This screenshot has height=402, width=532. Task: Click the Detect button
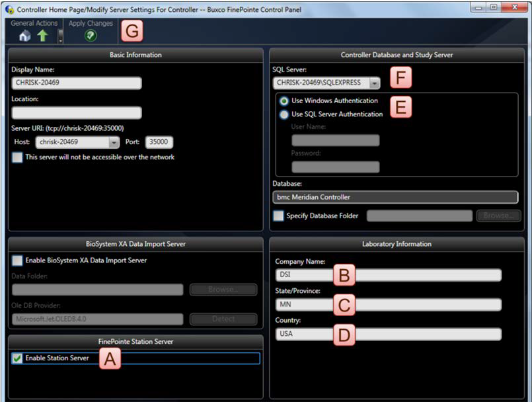[223, 319]
